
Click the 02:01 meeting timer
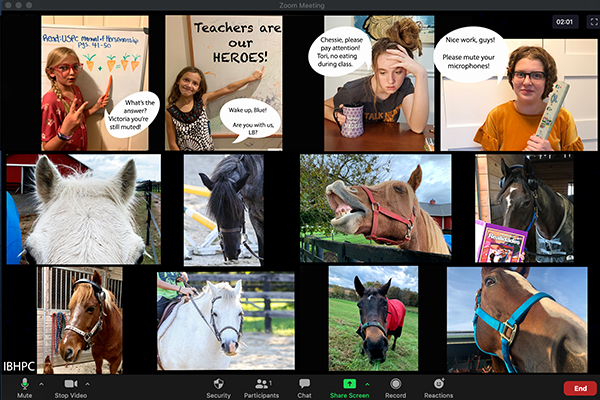pos(565,22)
